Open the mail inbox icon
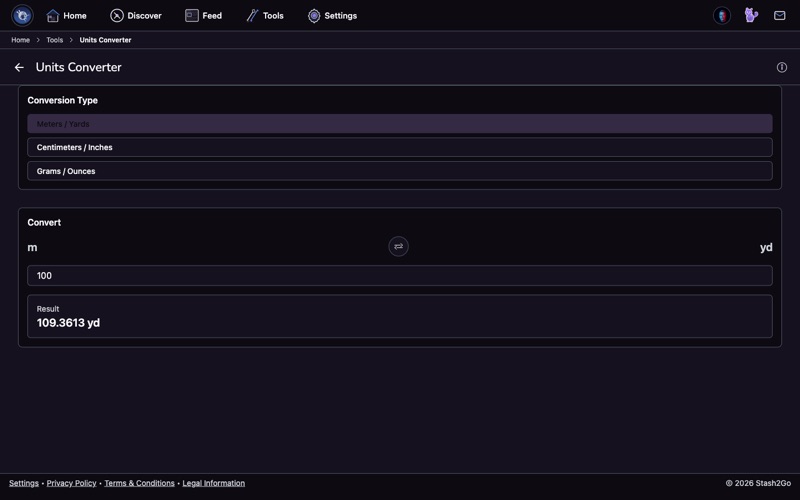Viewport: 800px width, 500px height. tap(780, 16)
